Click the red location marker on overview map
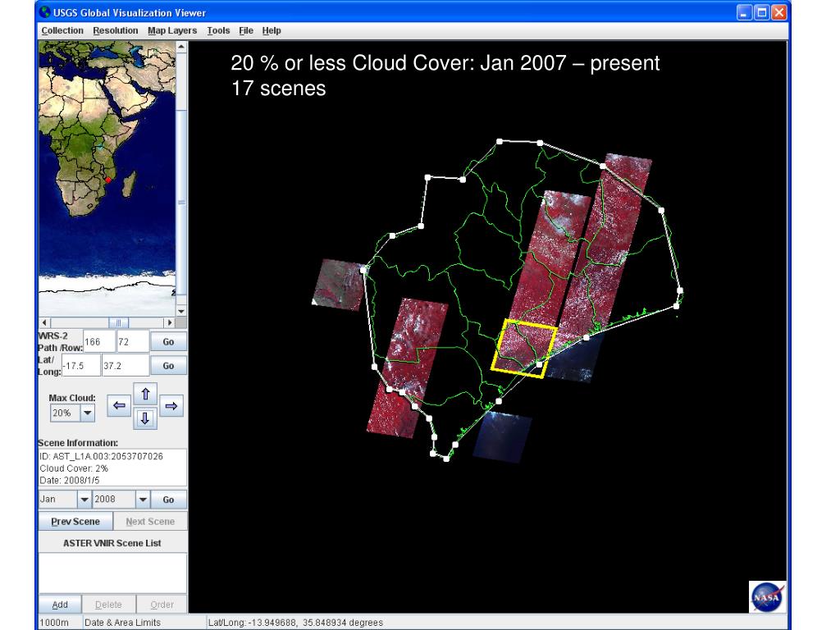 click(x=108, y=180)
